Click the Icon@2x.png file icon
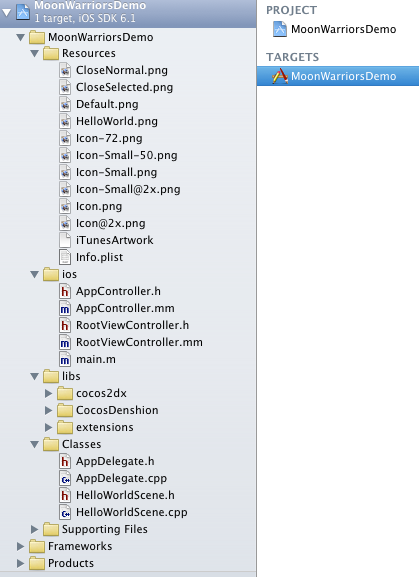This screenshot has height=577, width=419. tap(65, 223)
